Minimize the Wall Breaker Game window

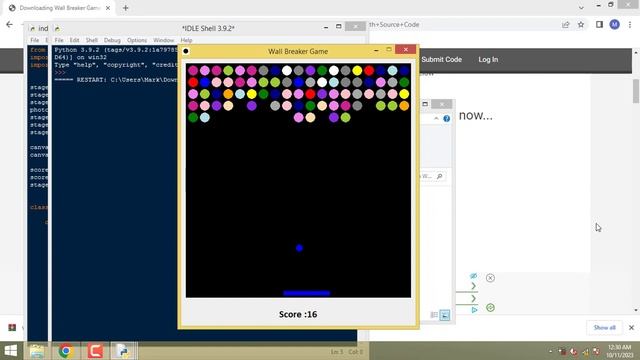(376, 50)
